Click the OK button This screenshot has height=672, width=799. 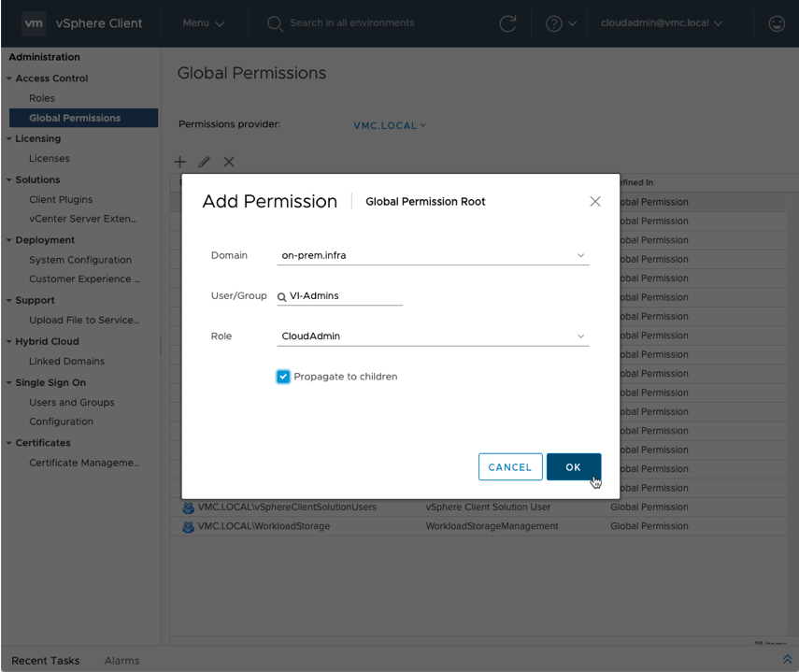coord(573,467)
